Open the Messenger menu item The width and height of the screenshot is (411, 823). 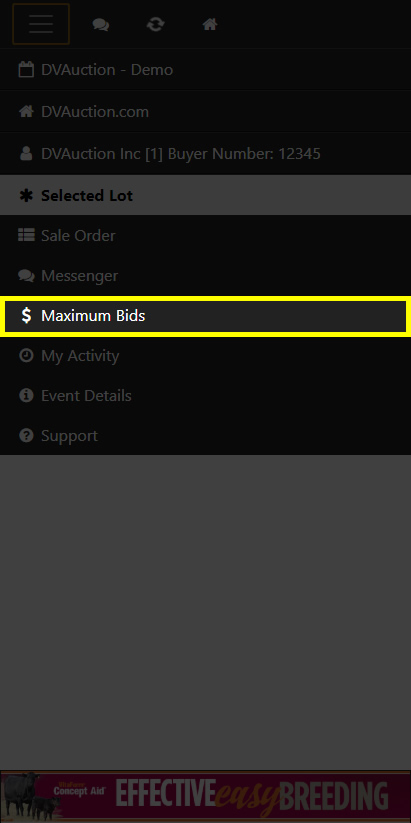point(205,276)
